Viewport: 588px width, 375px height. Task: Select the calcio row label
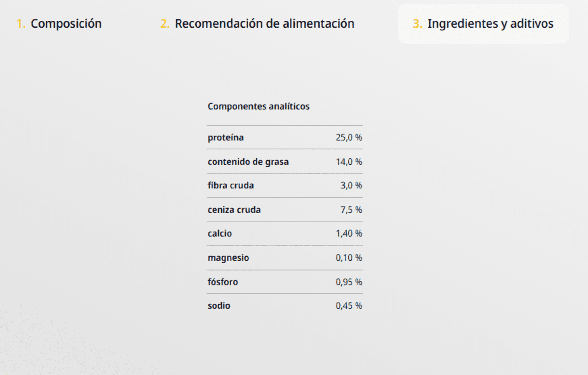220,233
